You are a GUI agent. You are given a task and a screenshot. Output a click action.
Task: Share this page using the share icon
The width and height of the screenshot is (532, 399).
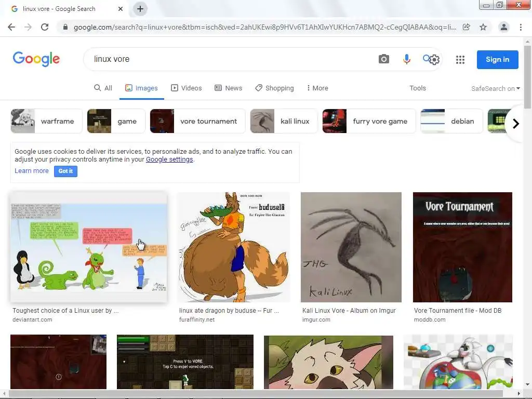[x=467, y=27]
